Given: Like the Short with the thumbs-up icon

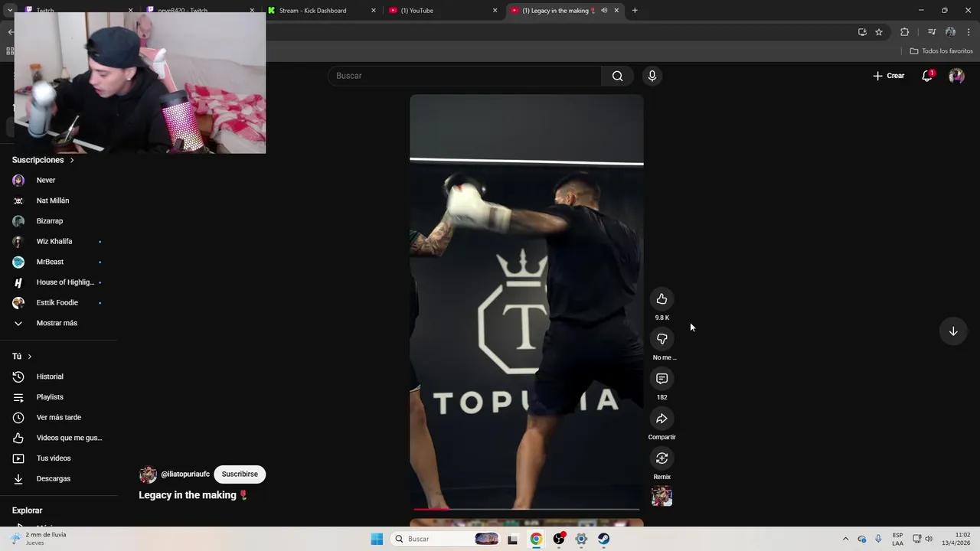Looking at the screenshot, I should pos(661,299).
